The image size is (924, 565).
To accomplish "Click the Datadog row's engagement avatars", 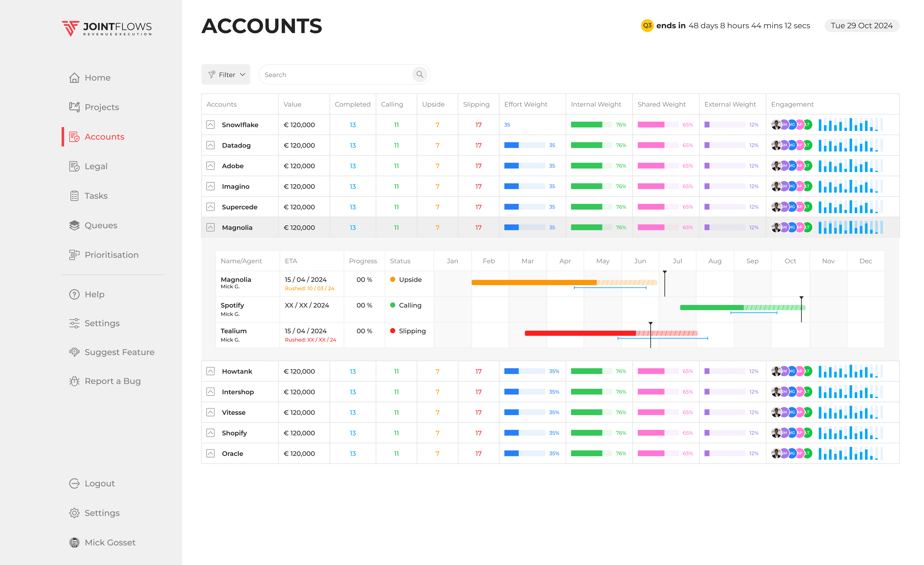I will (791, 145).
